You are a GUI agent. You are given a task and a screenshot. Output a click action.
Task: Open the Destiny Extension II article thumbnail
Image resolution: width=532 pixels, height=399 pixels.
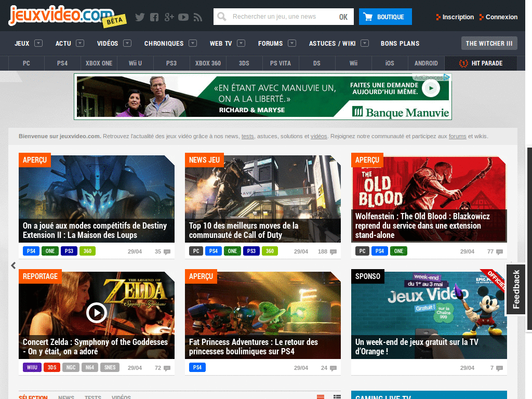tap(96, 199)
